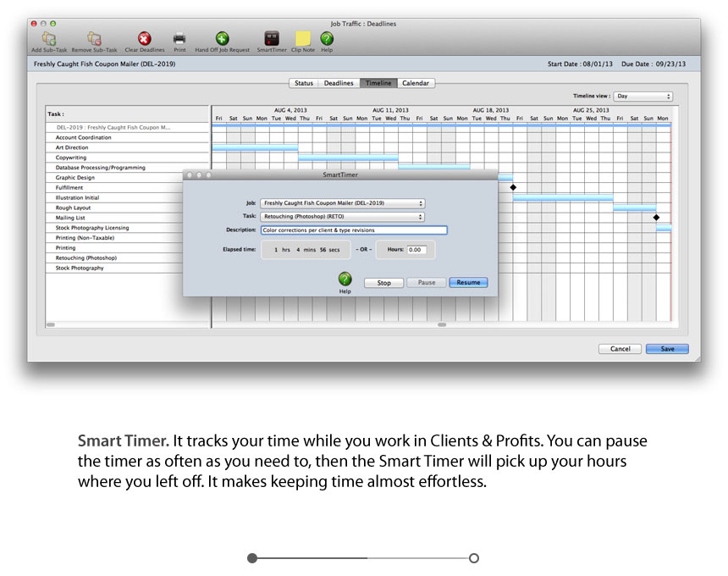The height and width of the screenshot is (576, 728).
Task: Click the Resume timer button
Action: point(468,283)
